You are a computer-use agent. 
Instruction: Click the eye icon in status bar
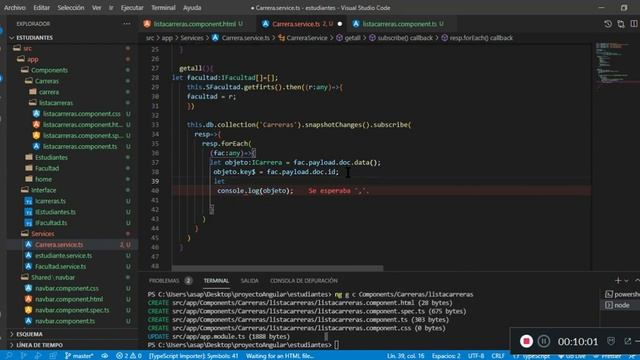point(105,356)
